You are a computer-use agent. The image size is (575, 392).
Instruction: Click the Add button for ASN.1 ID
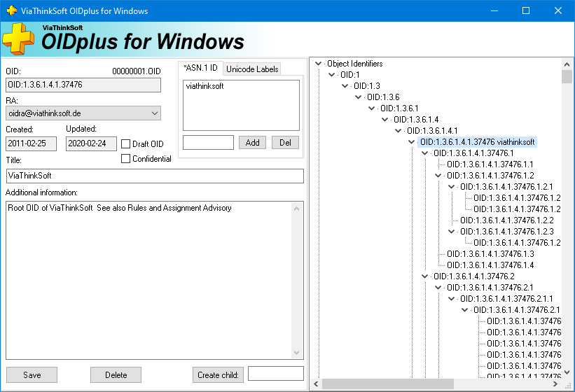[252, 143]
